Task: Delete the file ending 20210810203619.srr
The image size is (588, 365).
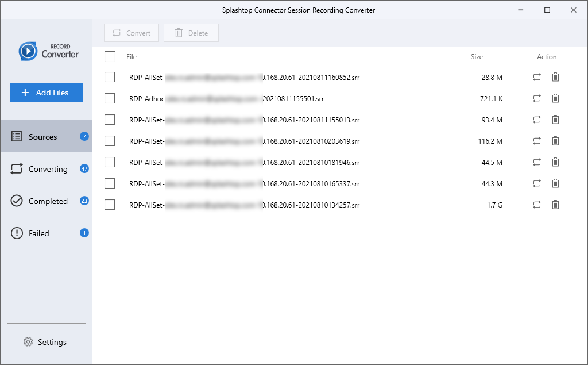Action: click(x=555, y=141)
